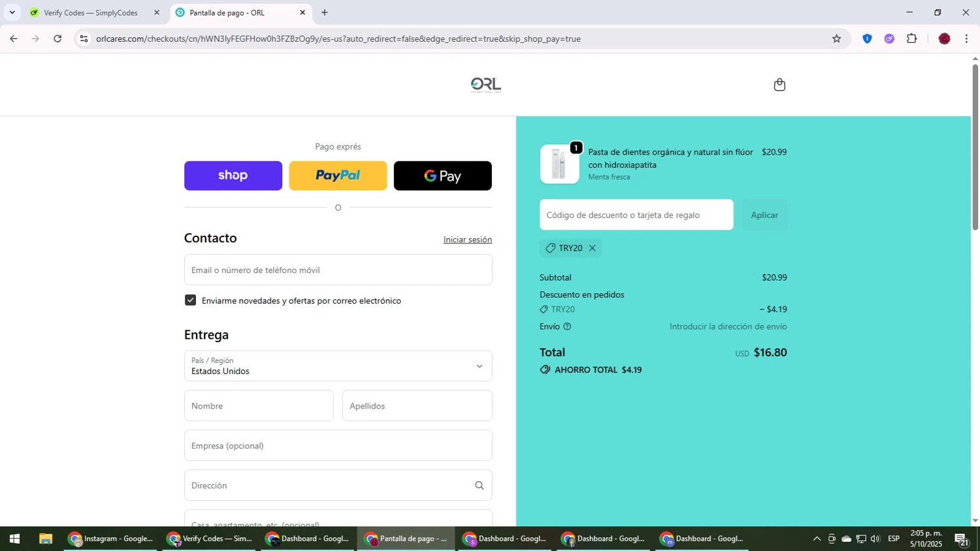Focus the Apellidos input field
Screen dimensions: 980x551
[417, 405]
